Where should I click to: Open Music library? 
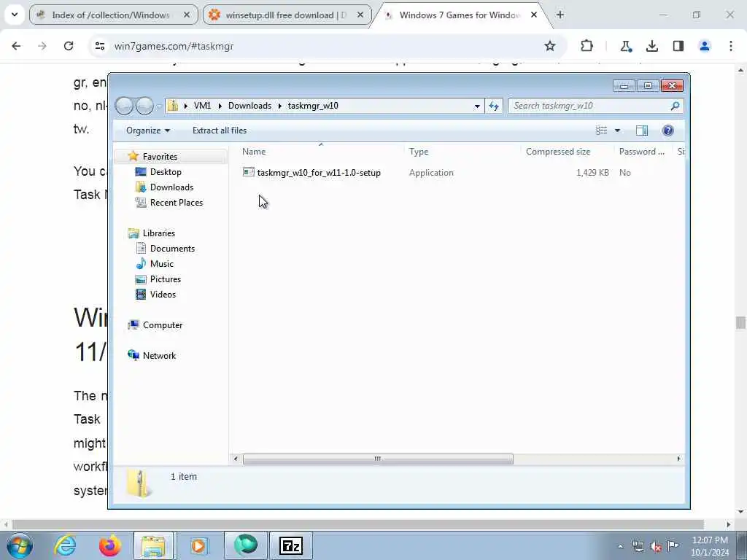coord(161,264)
